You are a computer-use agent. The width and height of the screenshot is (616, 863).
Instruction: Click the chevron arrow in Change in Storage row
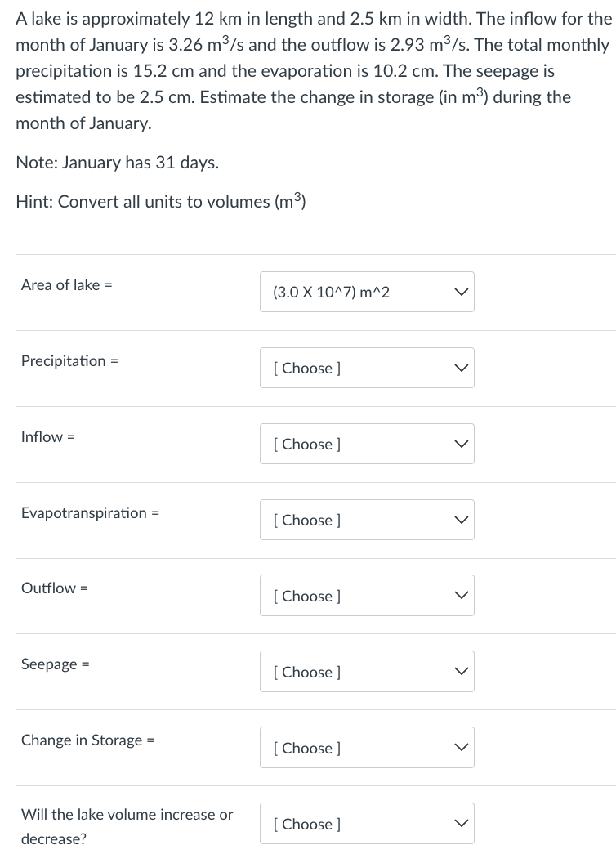click(x=462, y=748)
